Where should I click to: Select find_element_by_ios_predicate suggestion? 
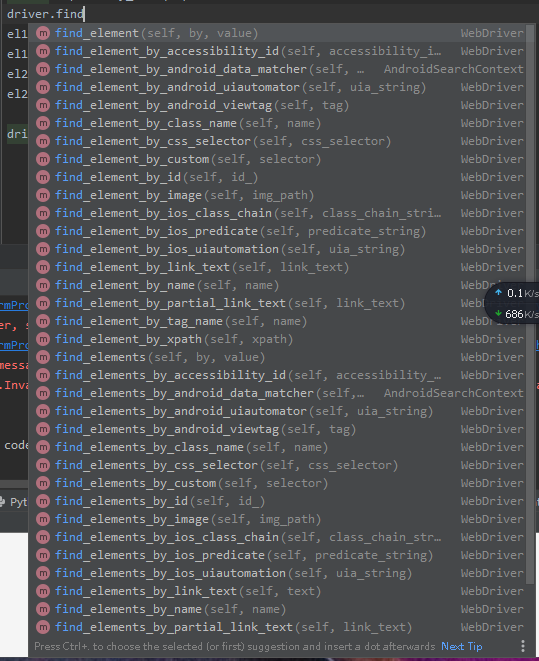[277, 231]
